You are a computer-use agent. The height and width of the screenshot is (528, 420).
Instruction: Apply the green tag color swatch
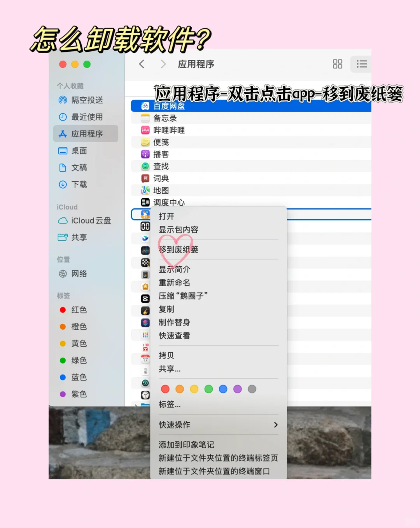tap(208, 389)
